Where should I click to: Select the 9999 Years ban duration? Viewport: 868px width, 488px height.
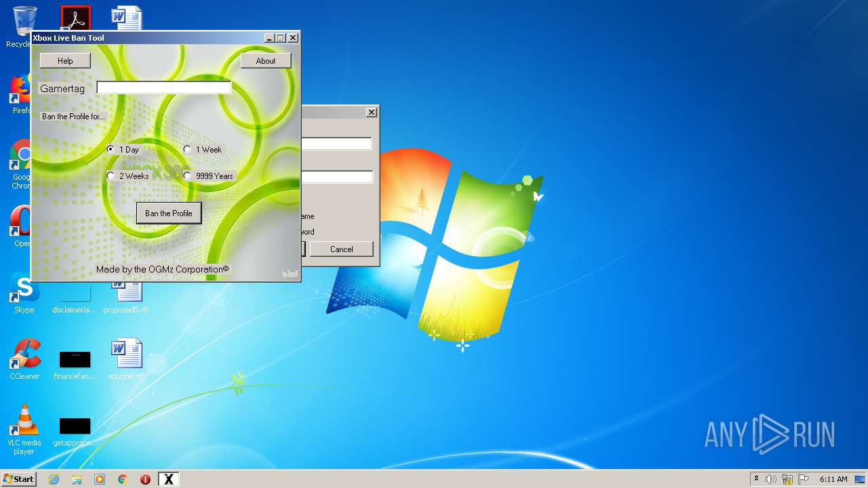208,176
